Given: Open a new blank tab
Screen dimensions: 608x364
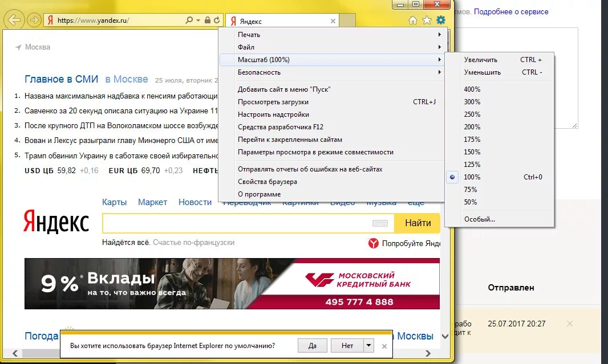Looking at the screenshot, I should [x=347, y=21].
